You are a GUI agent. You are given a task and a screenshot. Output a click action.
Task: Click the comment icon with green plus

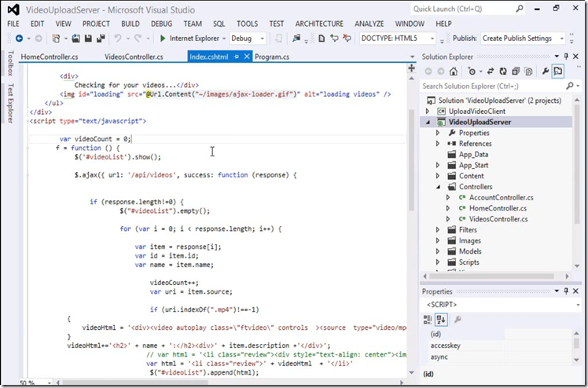point(334,38)
